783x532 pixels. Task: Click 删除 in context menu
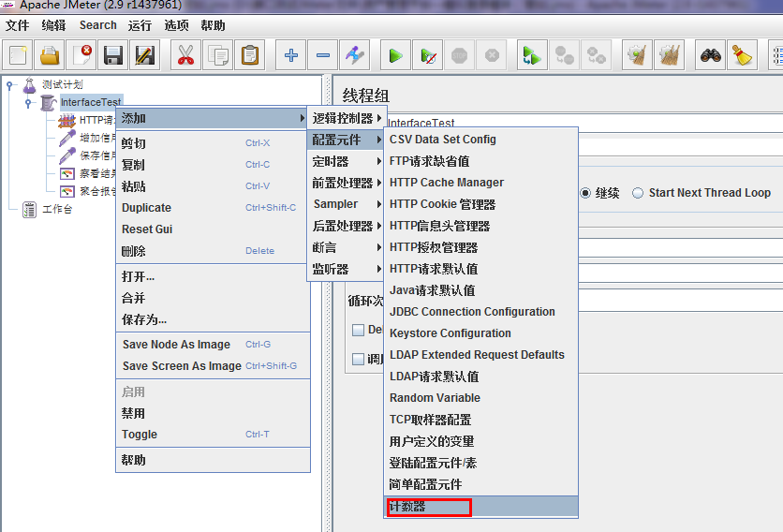pos(213,251)
